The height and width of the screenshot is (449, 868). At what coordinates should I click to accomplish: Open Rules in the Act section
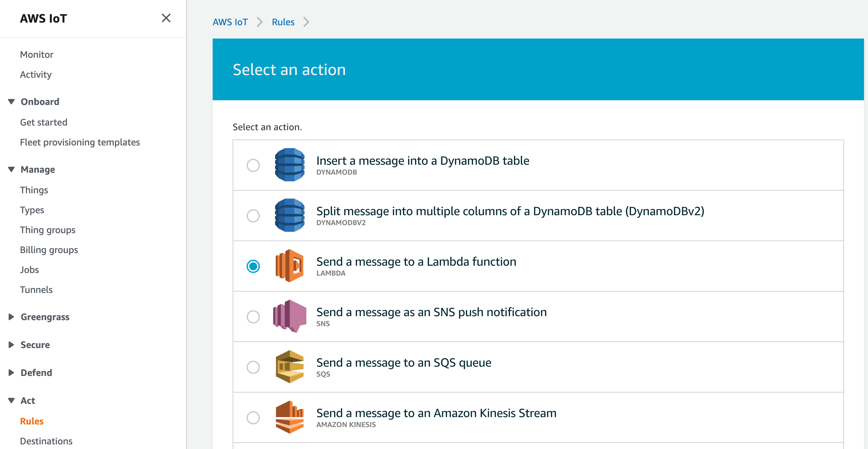[x=32, y=421]
